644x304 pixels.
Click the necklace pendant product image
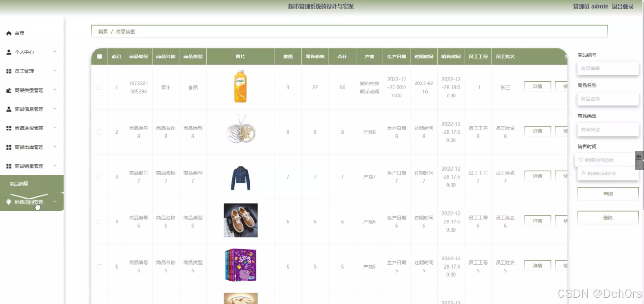(x=240, y=129)
